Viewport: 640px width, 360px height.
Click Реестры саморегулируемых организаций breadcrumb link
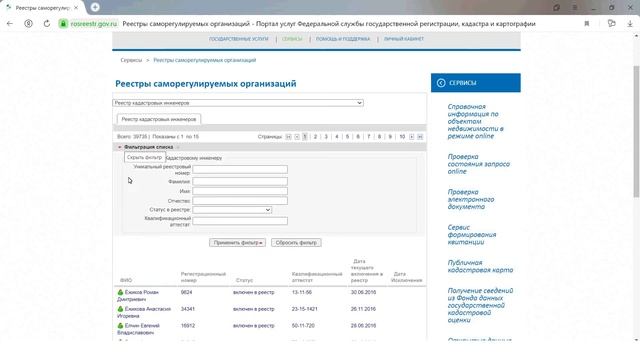click(204, 60)
